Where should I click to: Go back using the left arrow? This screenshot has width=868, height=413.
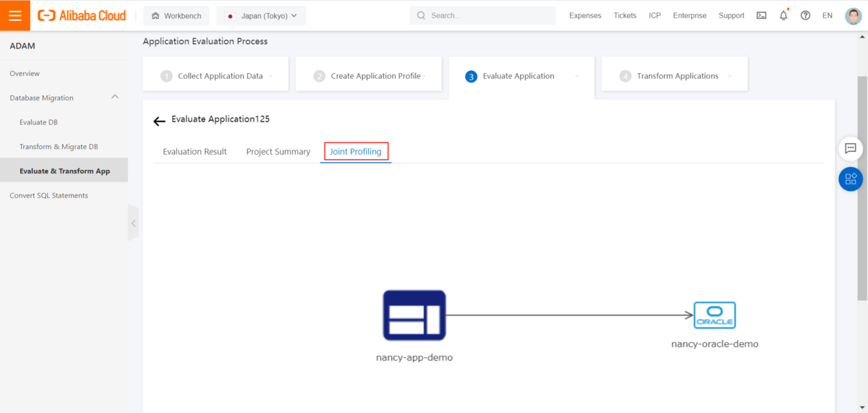[x=159, y=121]
